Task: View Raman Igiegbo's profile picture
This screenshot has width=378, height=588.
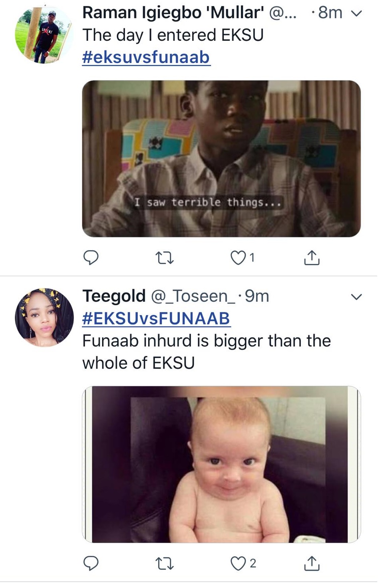Action: [x=44, y=34]
